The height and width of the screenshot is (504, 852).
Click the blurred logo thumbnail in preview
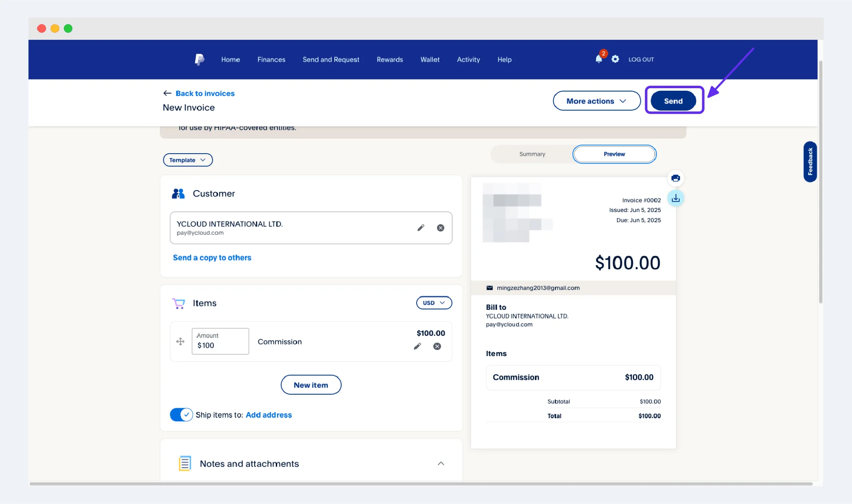(x=518, y=212)
